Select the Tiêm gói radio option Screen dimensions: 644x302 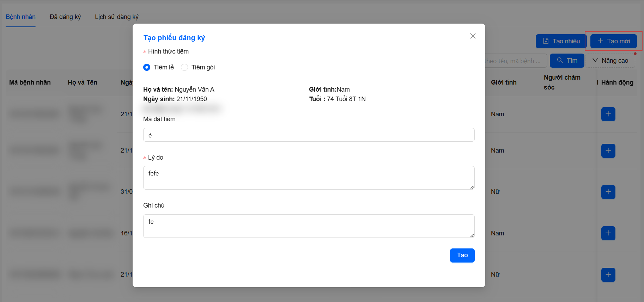point(184,67)
